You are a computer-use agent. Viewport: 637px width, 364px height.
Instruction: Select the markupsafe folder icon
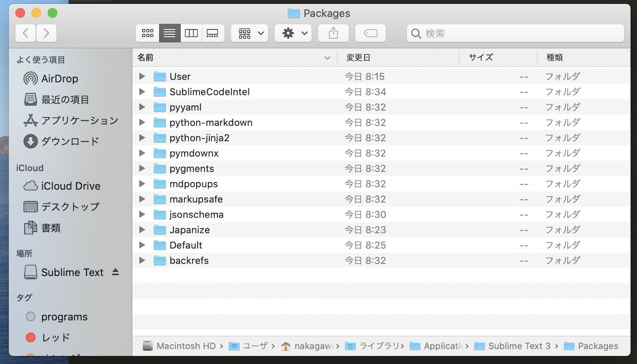pyautogui.click(x=160, y=200)
